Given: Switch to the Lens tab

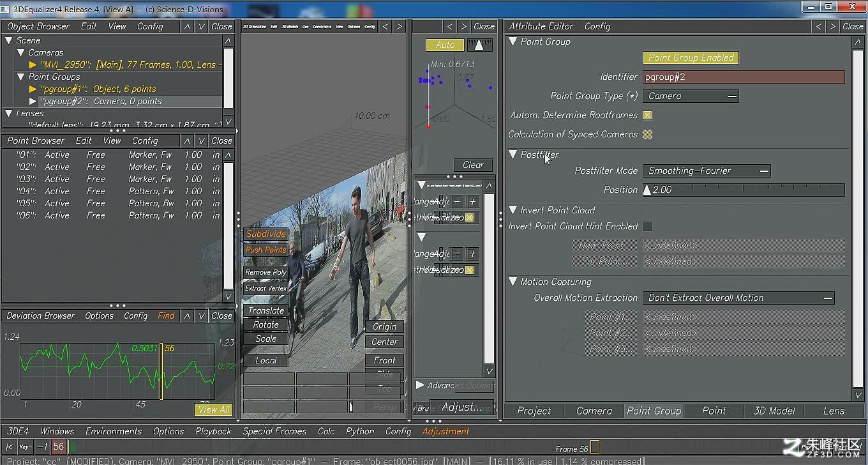Looking at the screenshot, I should 834,411.
